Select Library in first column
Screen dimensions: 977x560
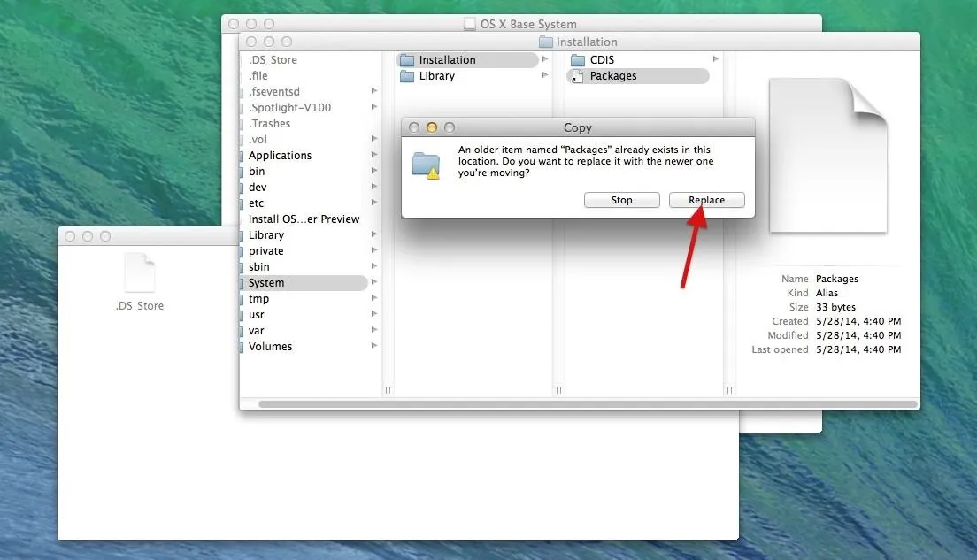(266, 235)
